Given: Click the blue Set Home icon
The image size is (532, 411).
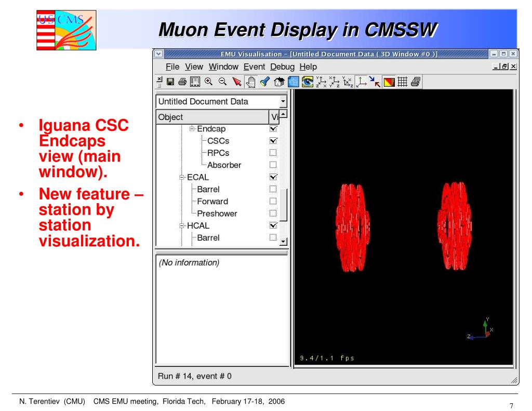Looking at the screenshot, I should point(293,82).
